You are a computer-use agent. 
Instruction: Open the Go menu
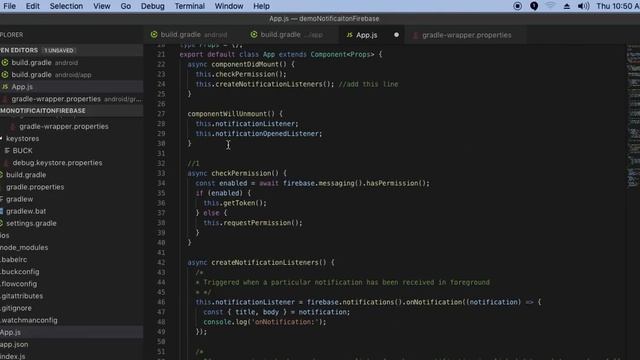[126, 6]
